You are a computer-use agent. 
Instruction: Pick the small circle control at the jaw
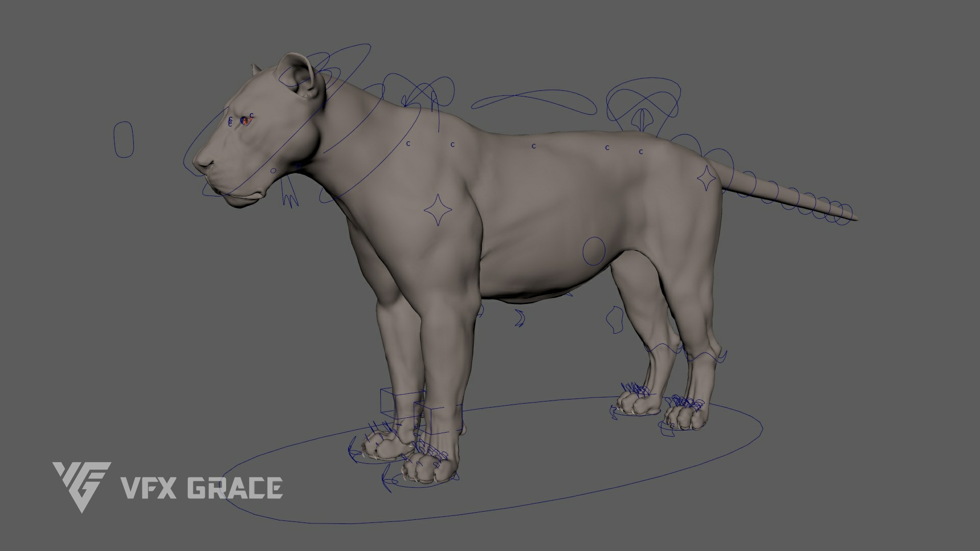(x=273, y=170)
